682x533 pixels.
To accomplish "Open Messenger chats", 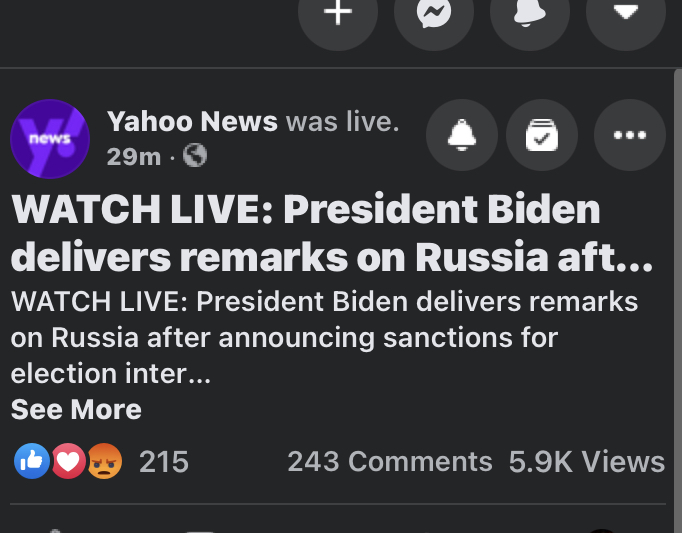I will click(434, 12).
